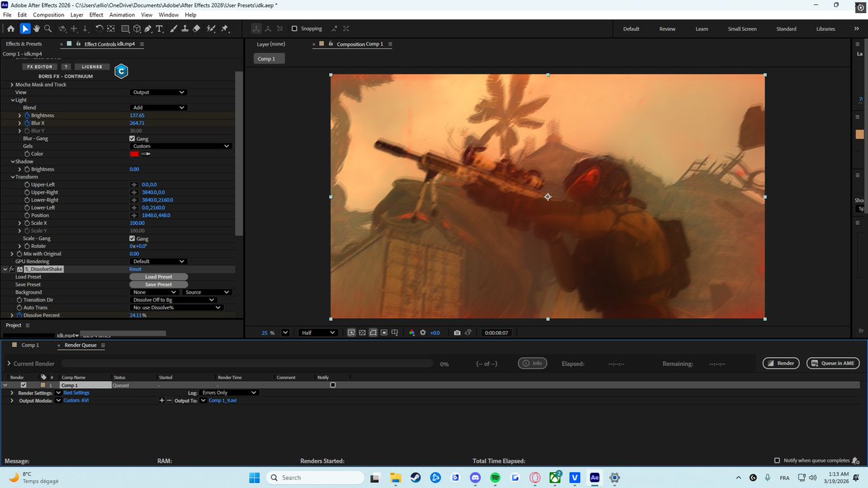Screen dimensions: 868x488
Task: Open the Log Errors Only dropdown
Action: tap(229, 393)
